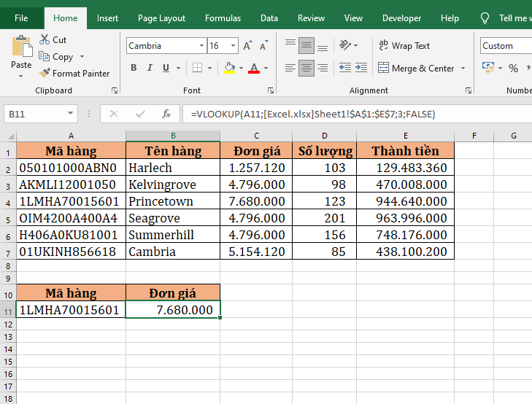Click the Cut scissors icon
The image size is (532, 404).
click(x=45, y=40)
